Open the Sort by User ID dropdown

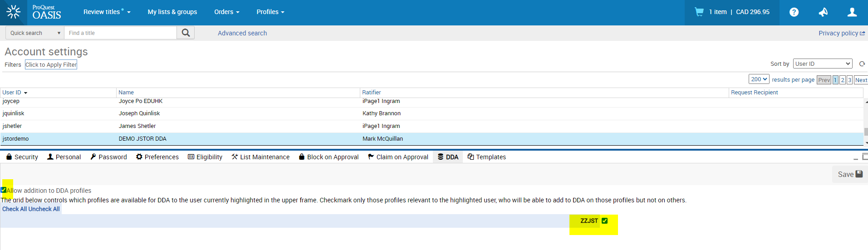click(823, 64)
